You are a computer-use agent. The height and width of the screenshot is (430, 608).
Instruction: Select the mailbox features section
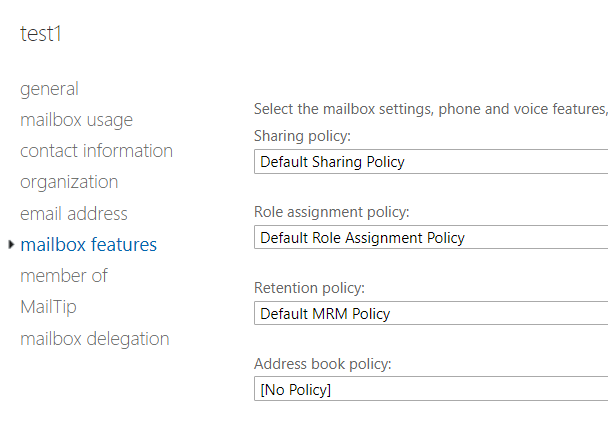point(88,245)
